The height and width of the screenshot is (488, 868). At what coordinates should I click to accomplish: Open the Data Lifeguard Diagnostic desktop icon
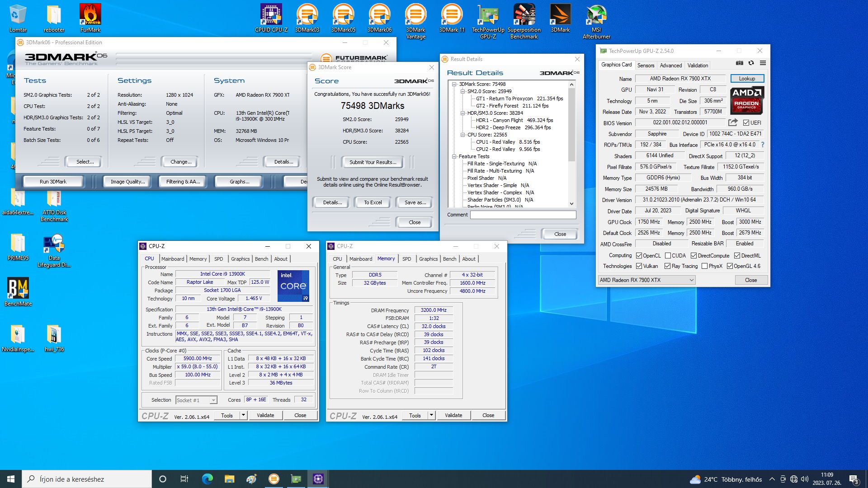54,251
